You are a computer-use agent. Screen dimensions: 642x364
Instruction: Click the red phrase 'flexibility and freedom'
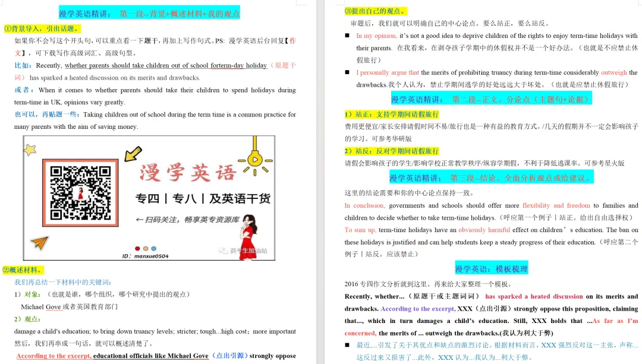pyautogui.click(x=556, y=205)
